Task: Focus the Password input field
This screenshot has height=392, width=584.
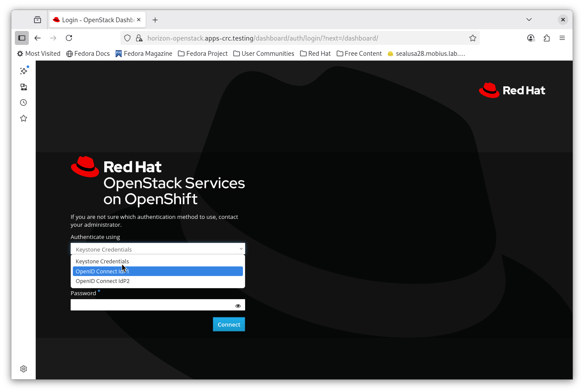Action: click(158, 305)
